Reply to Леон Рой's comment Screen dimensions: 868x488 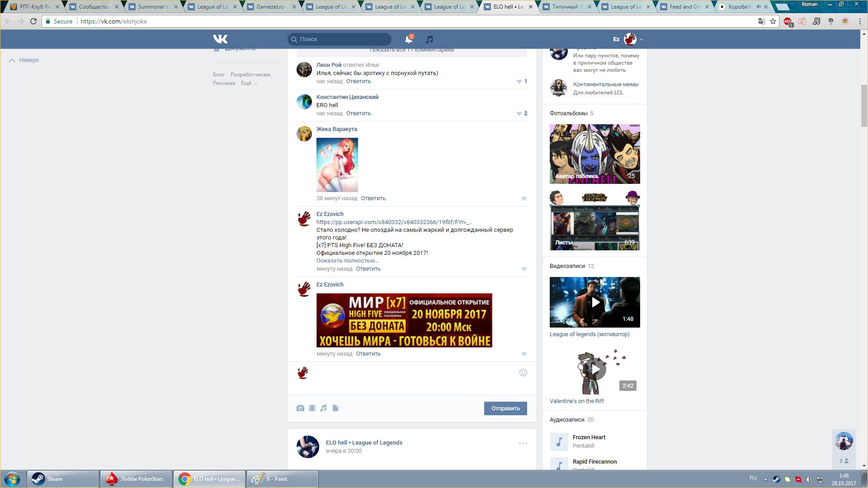click(359, 81)
